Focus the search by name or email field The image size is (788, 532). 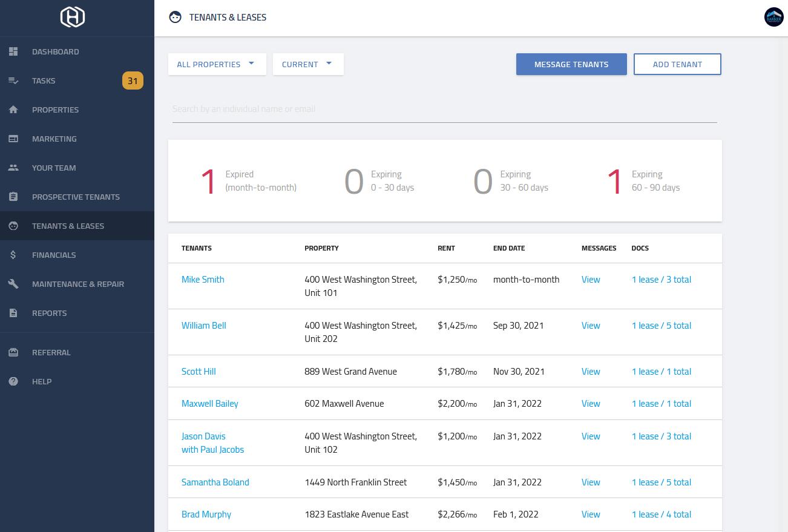[x=445, y=110]
